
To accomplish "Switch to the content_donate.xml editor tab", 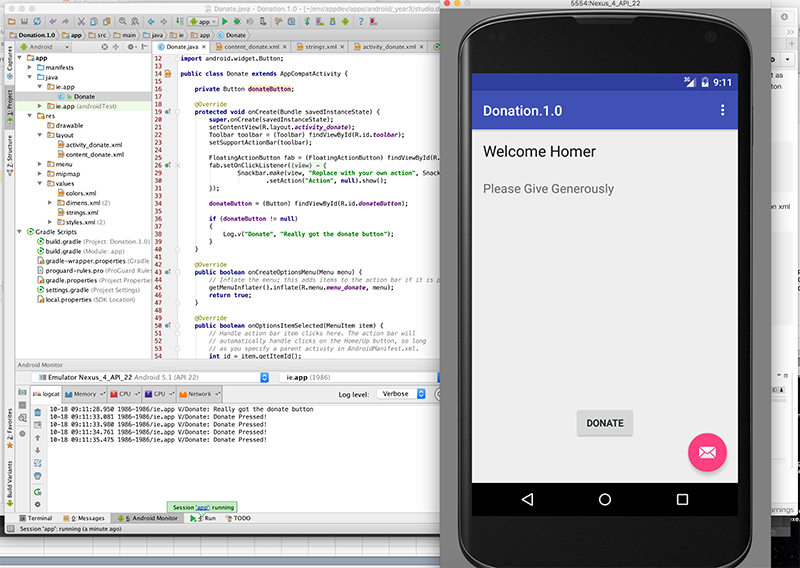I will tap(250, 47).
